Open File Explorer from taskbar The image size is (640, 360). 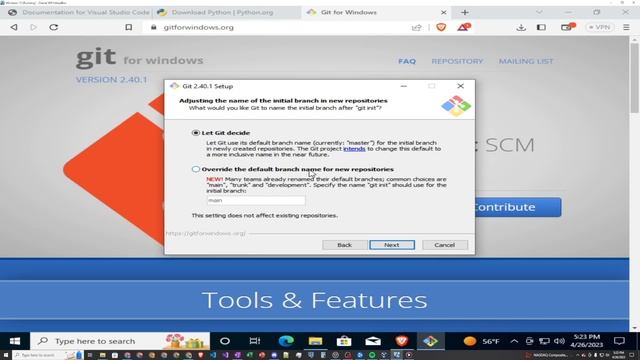315,341
